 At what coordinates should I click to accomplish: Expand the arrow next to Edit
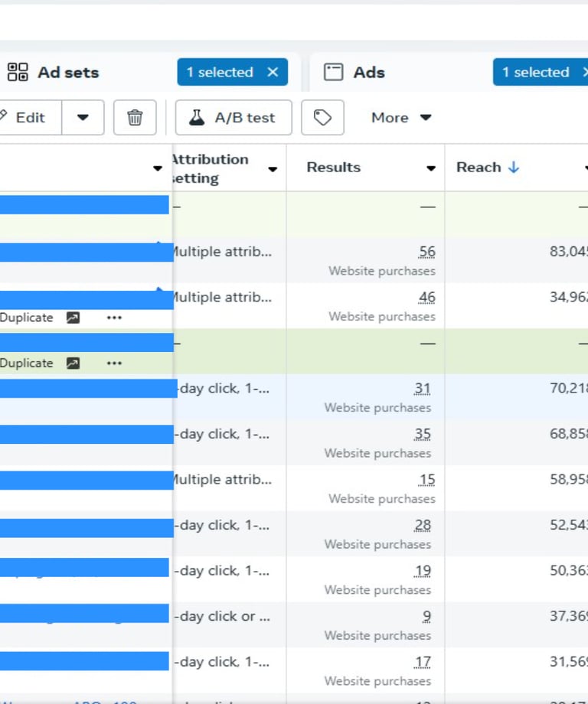pos(83,118)
